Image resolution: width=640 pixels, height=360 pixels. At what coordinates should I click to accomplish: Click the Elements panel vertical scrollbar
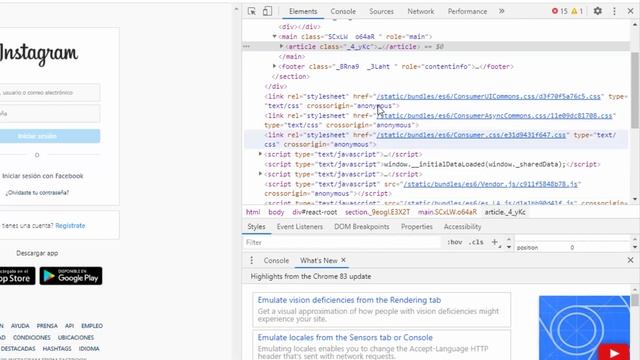click(635, 90)
